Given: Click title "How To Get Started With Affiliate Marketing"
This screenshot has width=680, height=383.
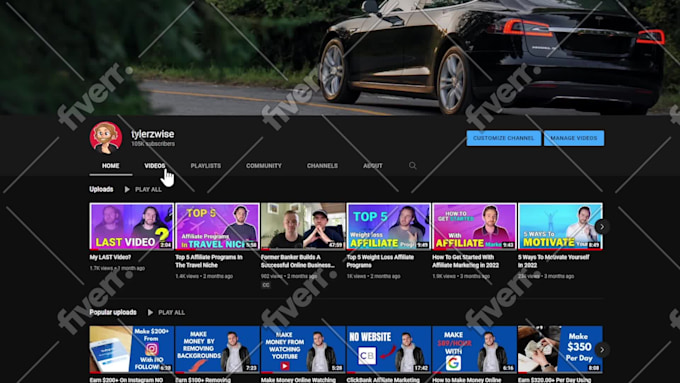Looking at the screenshot, I should point(465,261).
